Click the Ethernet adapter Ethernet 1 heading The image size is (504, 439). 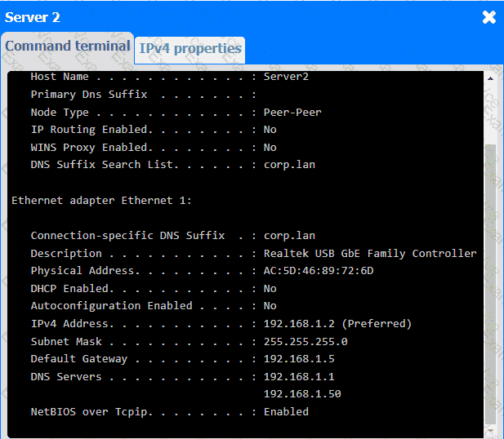pos(100,200)
